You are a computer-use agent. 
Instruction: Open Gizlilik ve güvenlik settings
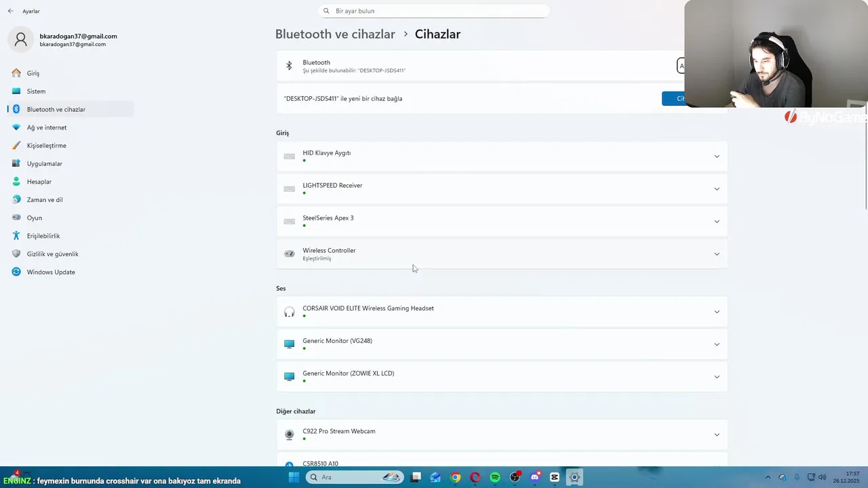coord(71,254)
